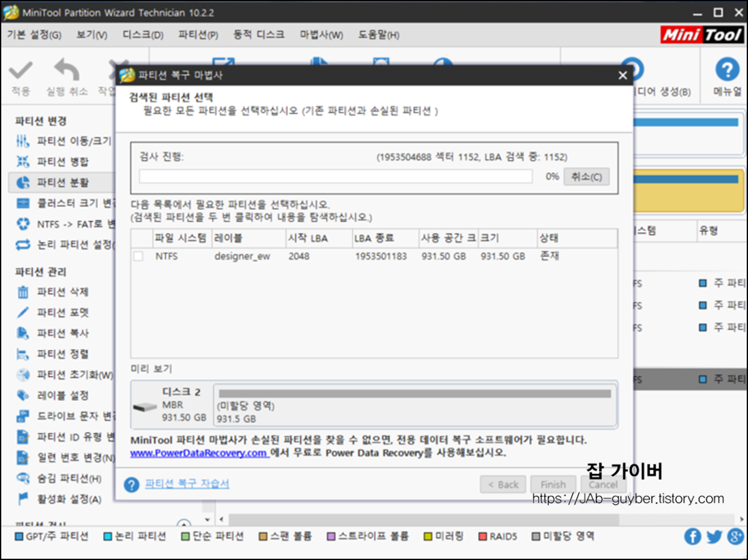
Task: Select 파티션 병합 in the sidebar
Action: point(52,162)
